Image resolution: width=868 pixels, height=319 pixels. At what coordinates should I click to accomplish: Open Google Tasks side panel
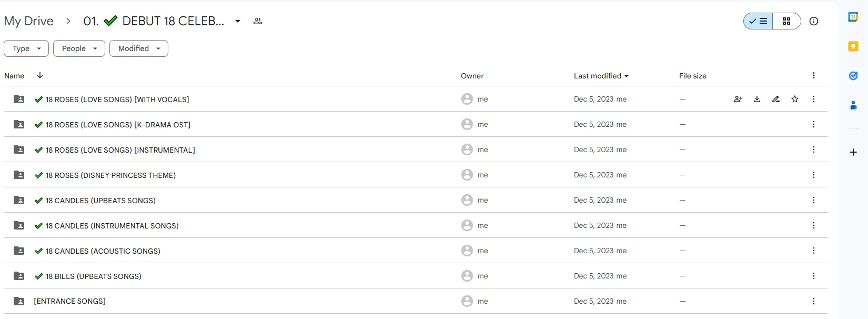[853, 76]
